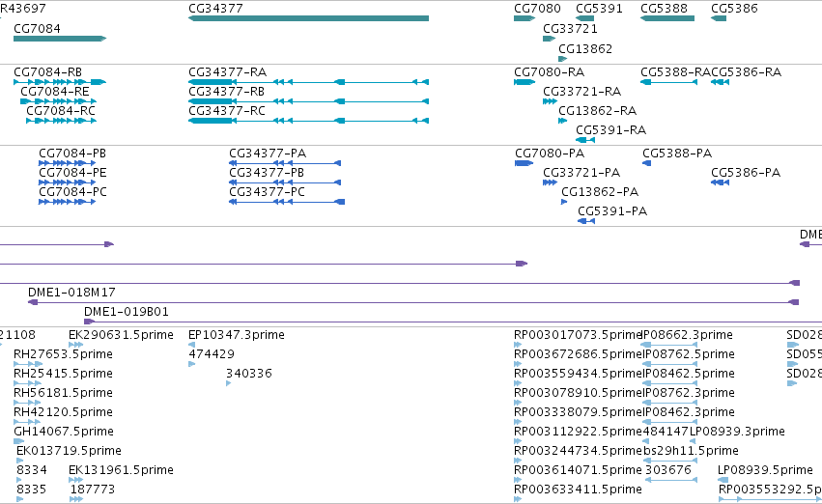Click the CG5391-RA transcript glyph

click(x=585, y=140)
